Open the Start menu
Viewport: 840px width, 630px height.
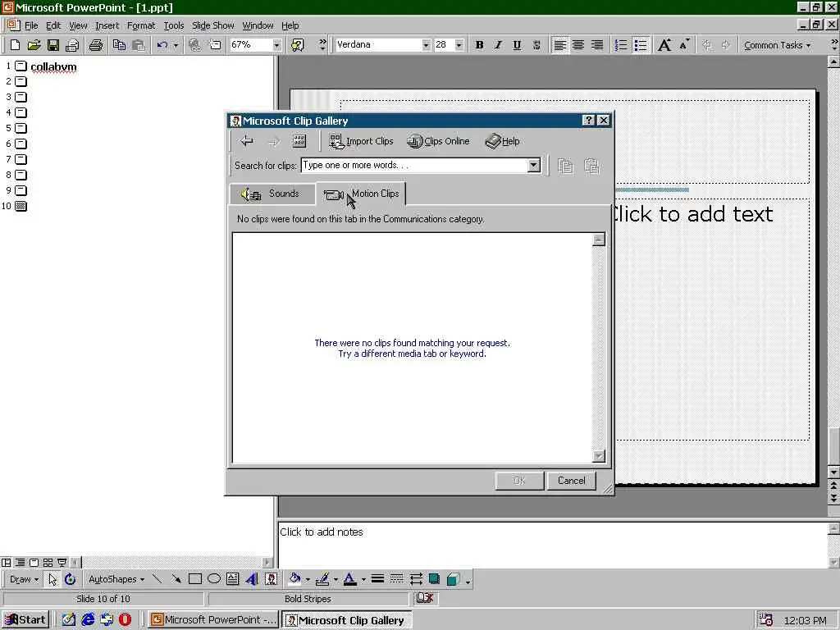pyautogui.click(x=25, y=620)
